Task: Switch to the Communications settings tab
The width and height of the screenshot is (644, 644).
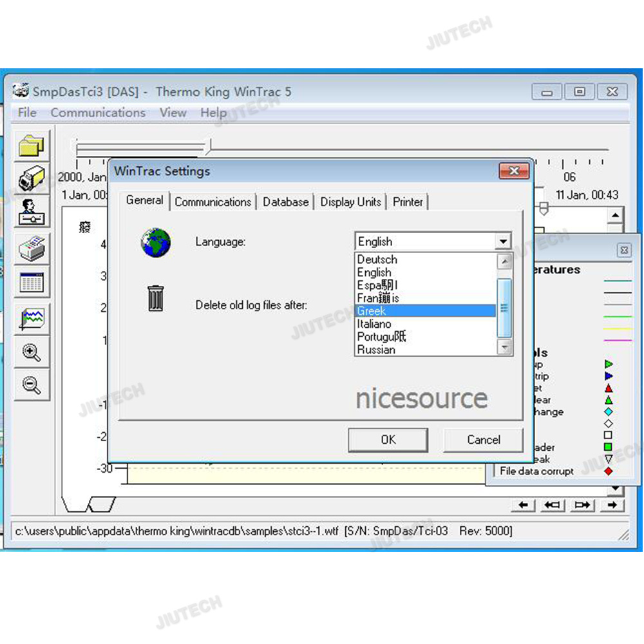Action: click(213, 202)
